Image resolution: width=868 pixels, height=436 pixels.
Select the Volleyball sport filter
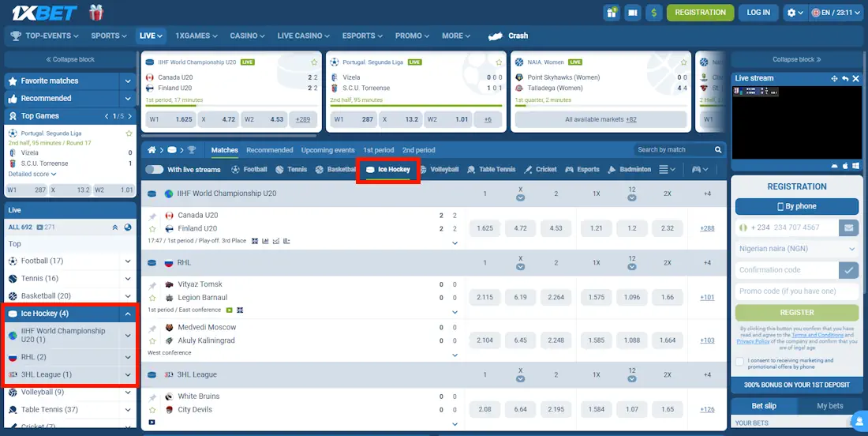tap(440, 170)
